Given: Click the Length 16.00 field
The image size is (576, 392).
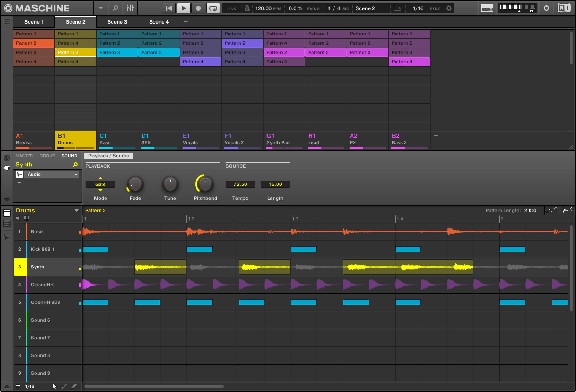Looking at the screenshot, I should 275,184.
